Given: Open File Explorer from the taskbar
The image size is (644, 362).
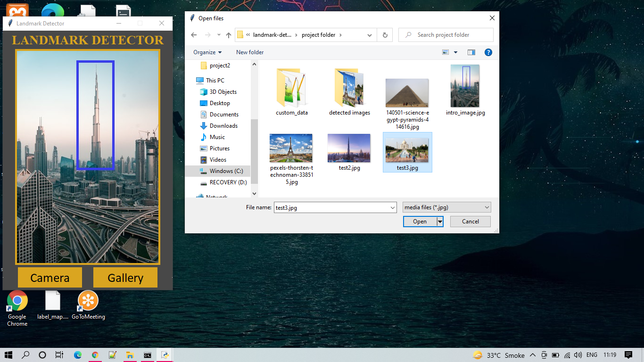Looking at the screenshot, I should point(130,355).
